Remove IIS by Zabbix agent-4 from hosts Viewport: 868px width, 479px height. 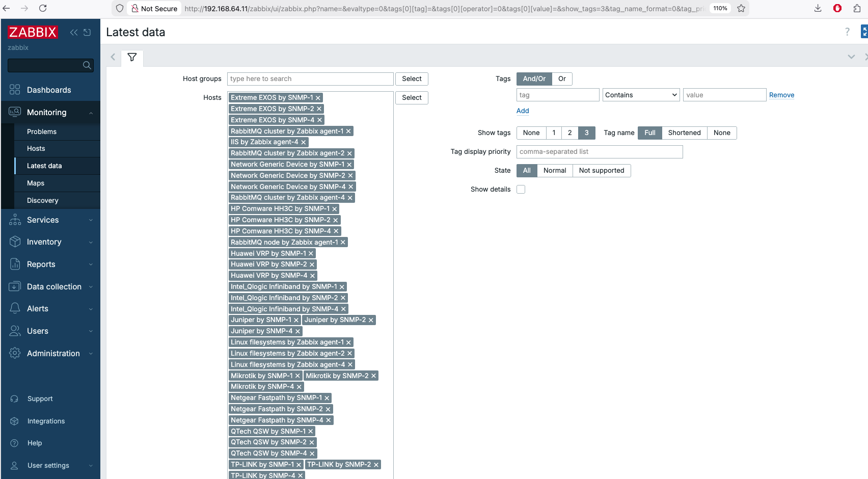pyautogui.click(x=303, y=142)
